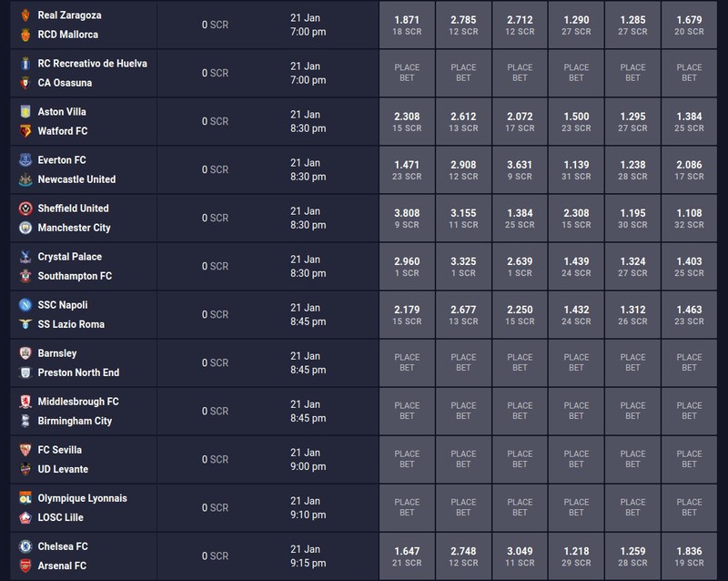The image size is (728, 581).
Task: Click first PLACE BET for Recreativo de Huelva match
Action: (x=407, y=73)
